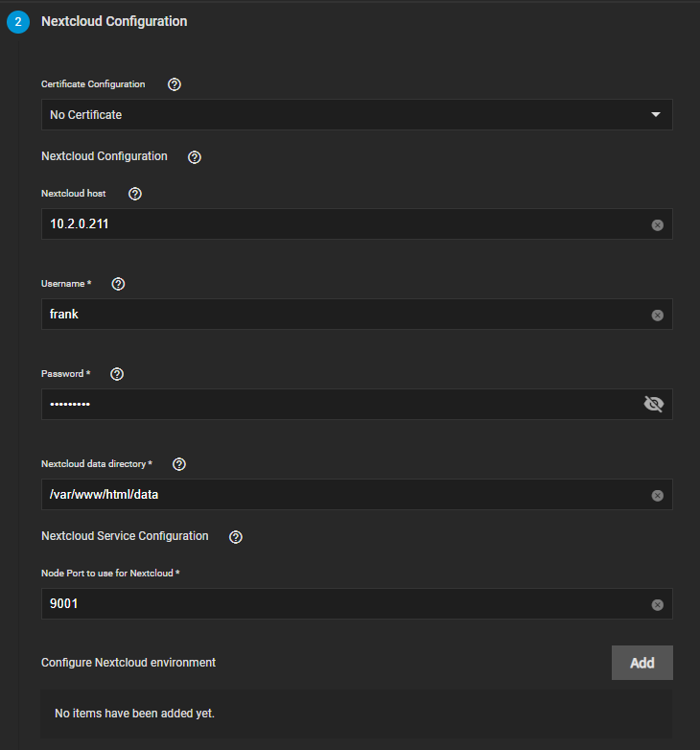Clear the Node Port field value
Image resolution: width=700 pixels, height=750 pixels.
(658, 605)
